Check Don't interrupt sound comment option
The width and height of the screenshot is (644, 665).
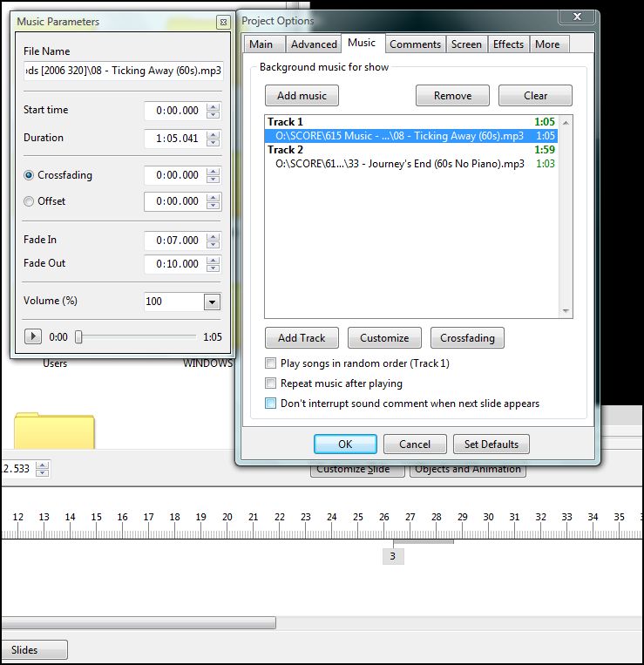point(271,404)
